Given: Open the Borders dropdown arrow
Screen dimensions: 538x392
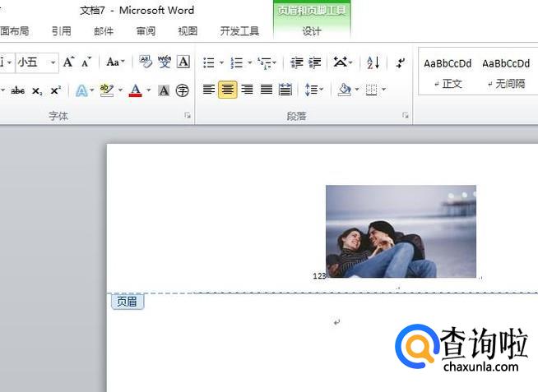Looking at the screenshot, I should [x=383, y=90].
